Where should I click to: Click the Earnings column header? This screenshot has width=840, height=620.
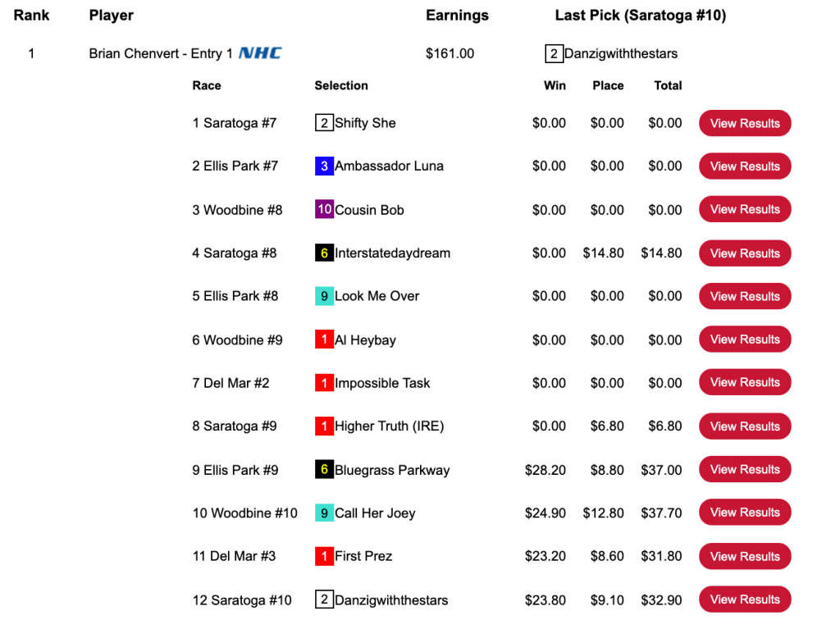click(x=457, y=16)
